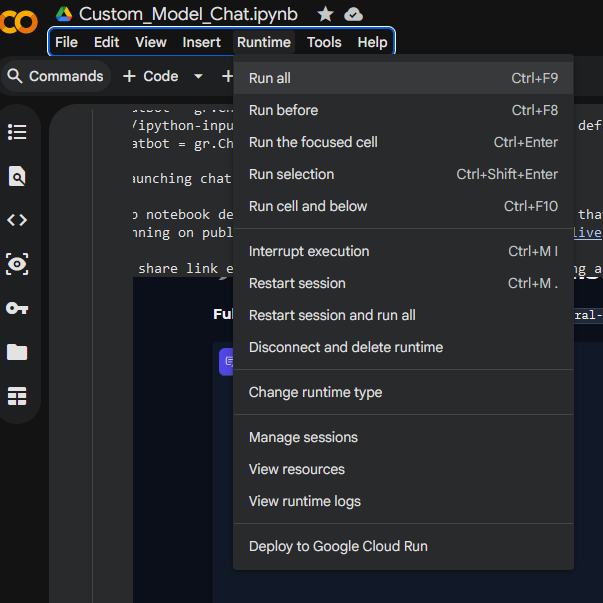The image size is (603, 603).
Task: Click the Google Drive file icon
Action: coord(64,14)
